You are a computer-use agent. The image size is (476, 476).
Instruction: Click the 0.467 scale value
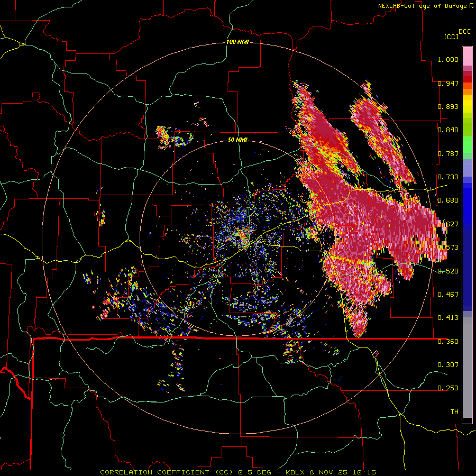(448, 295)
